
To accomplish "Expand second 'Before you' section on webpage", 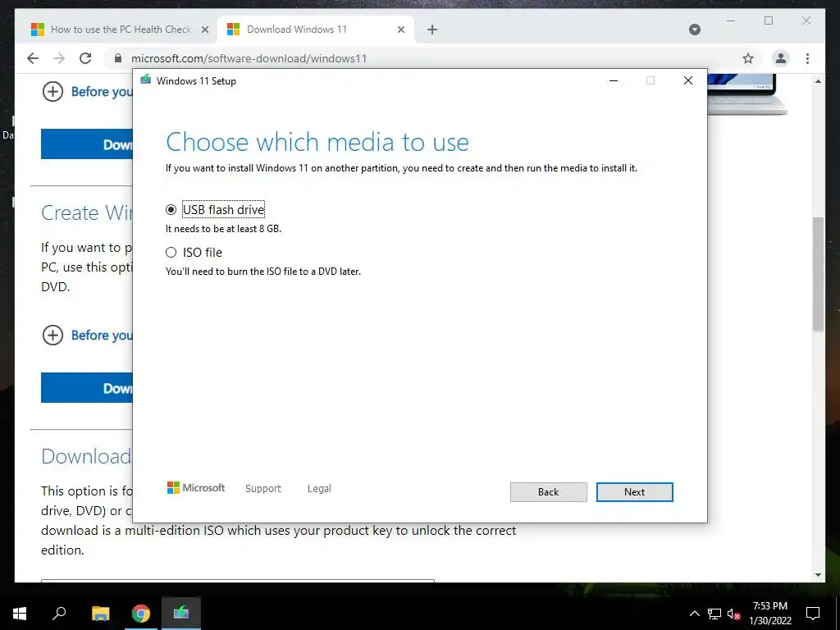I will (x=52, y=336).
